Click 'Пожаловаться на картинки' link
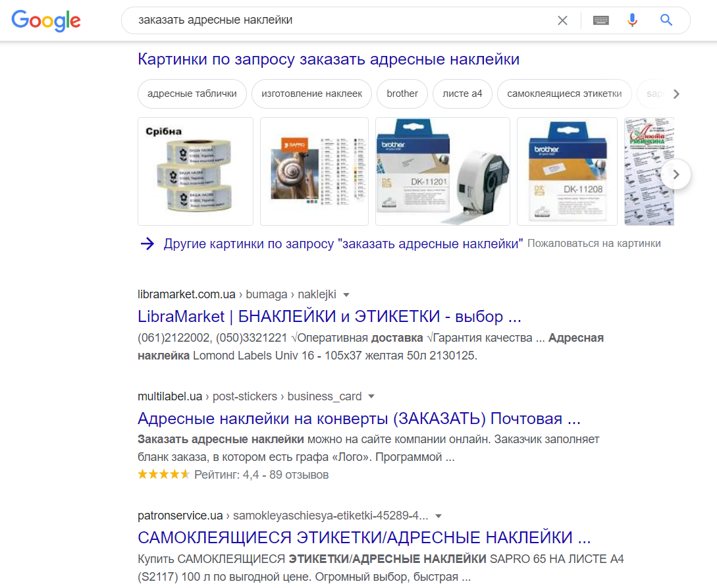 click(594, 244)
